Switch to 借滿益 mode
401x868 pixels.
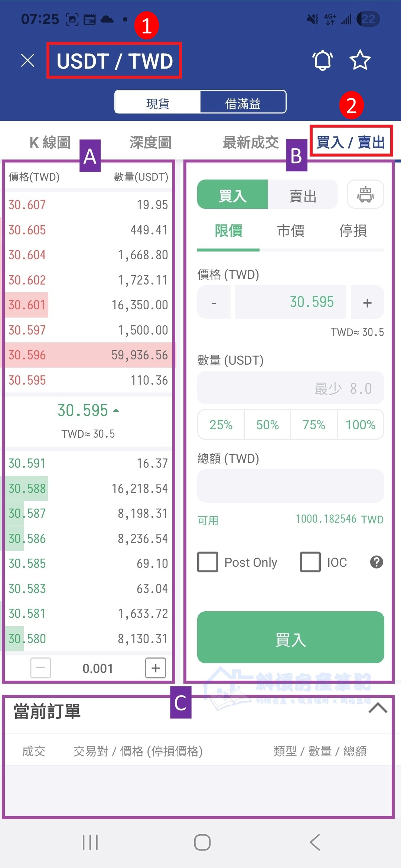(x=243, y=103)
